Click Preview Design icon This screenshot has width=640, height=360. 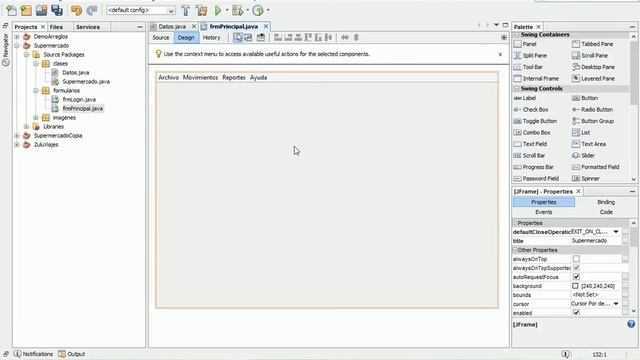point(261,38)
